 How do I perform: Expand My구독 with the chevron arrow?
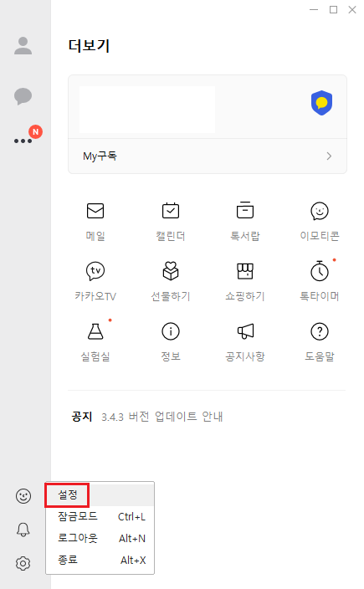click(329, 156)
